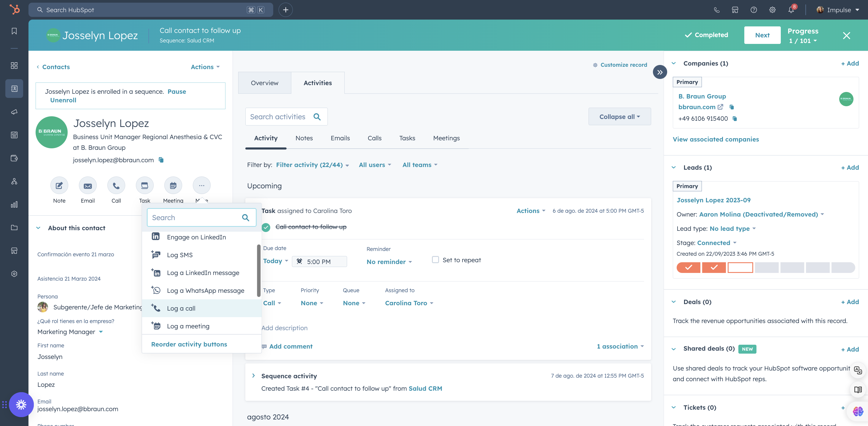
Task: Open the settings gear icon in top bar
Action: point(772,10)
